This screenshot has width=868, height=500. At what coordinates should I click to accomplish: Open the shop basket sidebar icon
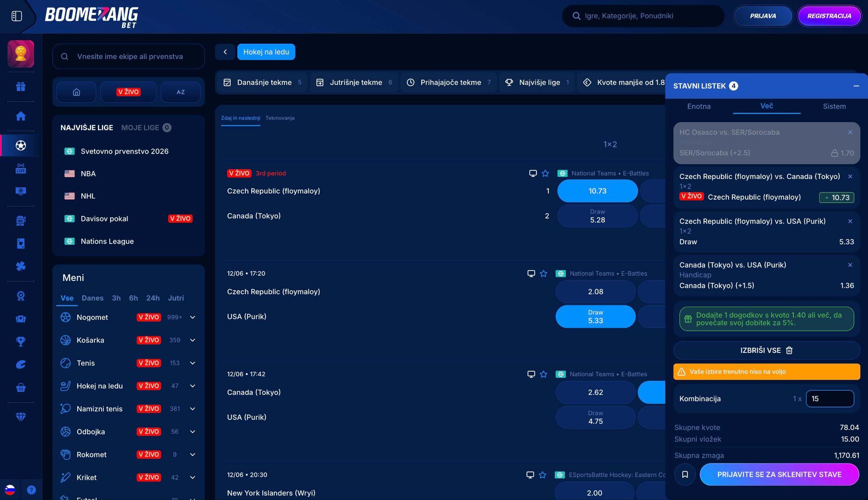pos(21,388)
